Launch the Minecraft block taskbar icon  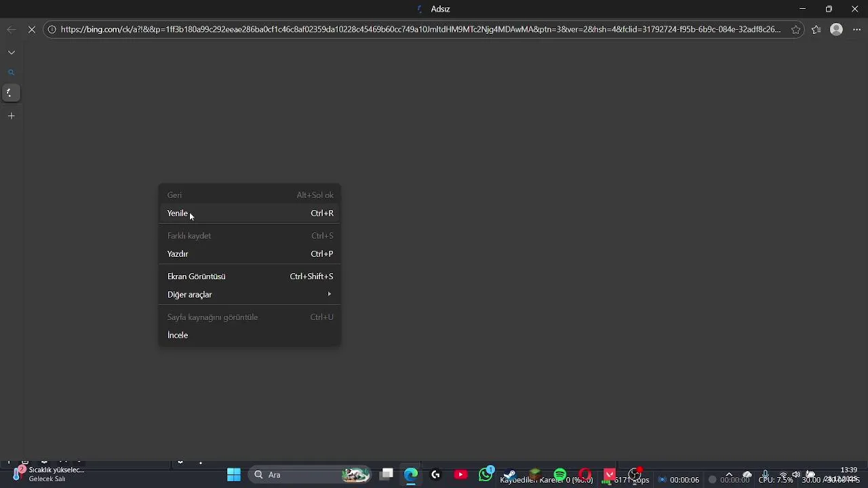535,474
